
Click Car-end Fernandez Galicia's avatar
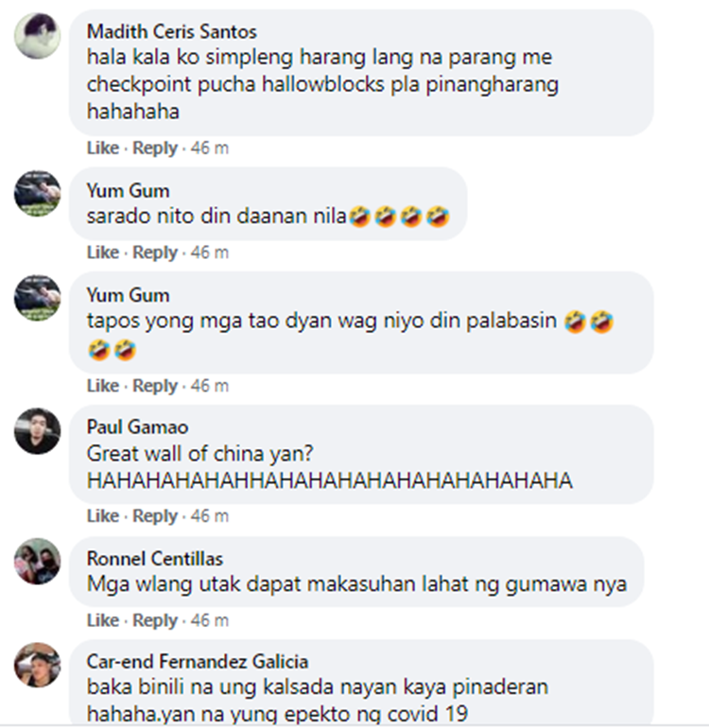37,666
